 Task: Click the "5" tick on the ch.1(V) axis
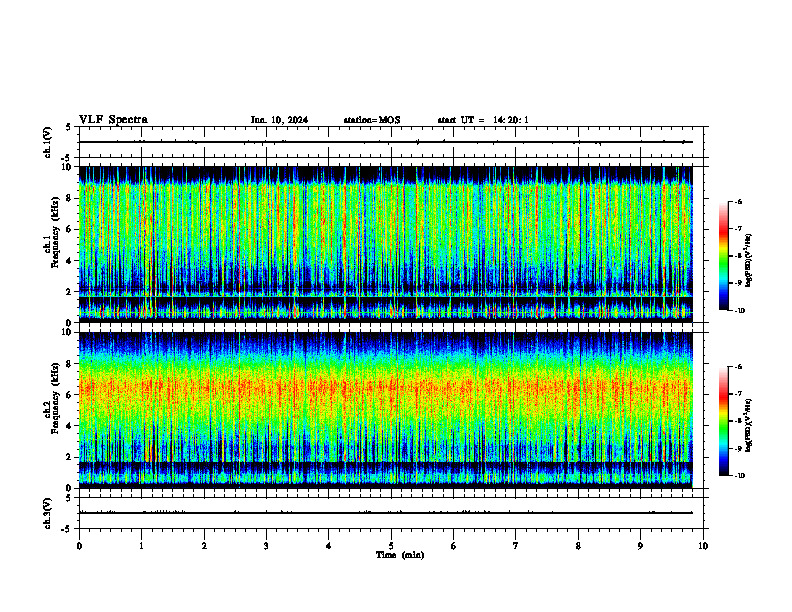68,128
